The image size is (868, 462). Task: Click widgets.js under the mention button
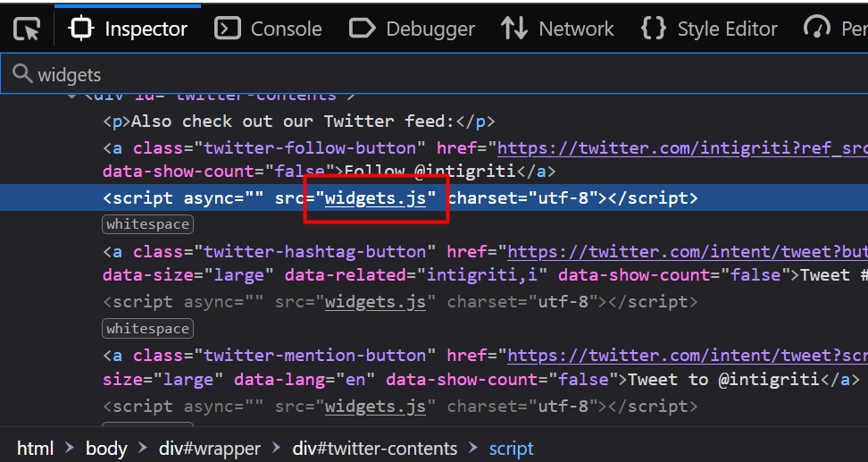pyautogui.click(x=375, y=407)
